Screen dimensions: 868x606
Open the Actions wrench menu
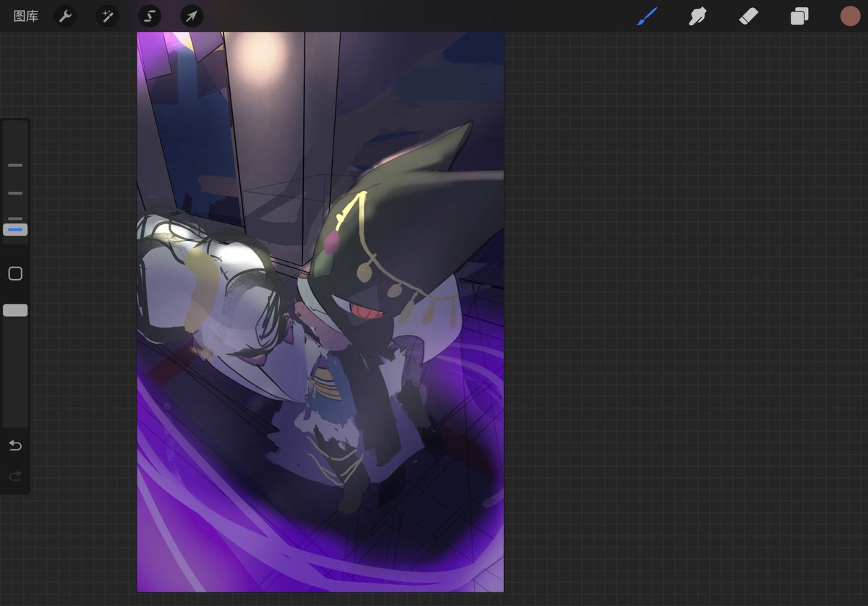tap(66, 16)
